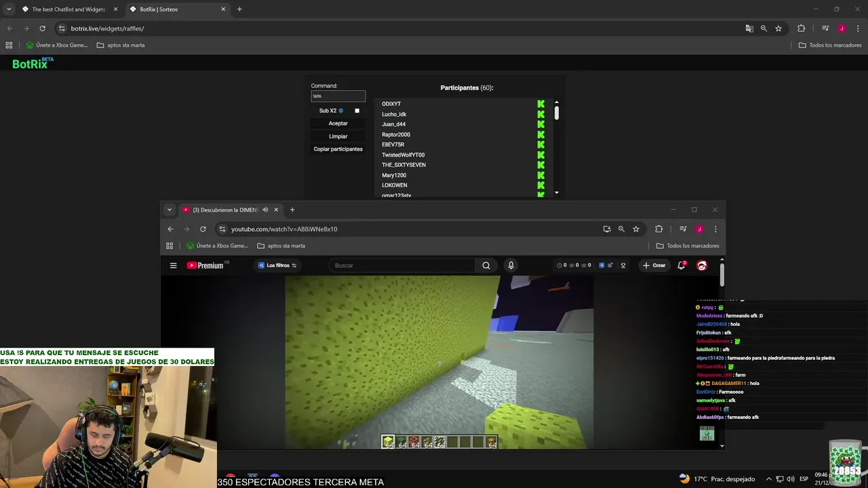
Task: Open 'Los filtros' dropdown on YouTube
Action: (x=277, y=266)
